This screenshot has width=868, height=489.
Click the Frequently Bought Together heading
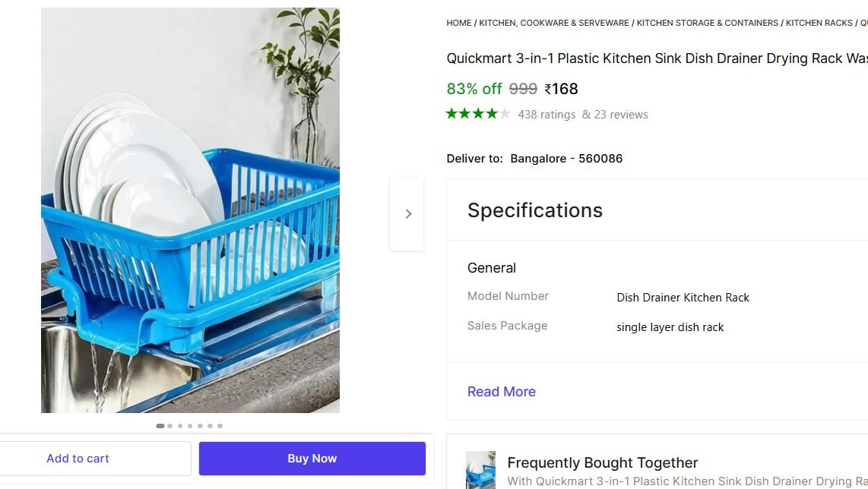(602, 462)
